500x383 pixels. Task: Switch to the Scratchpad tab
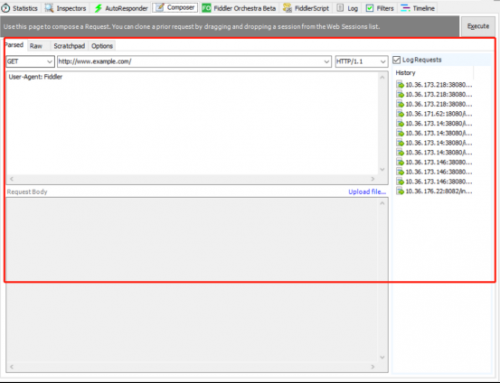69,46
